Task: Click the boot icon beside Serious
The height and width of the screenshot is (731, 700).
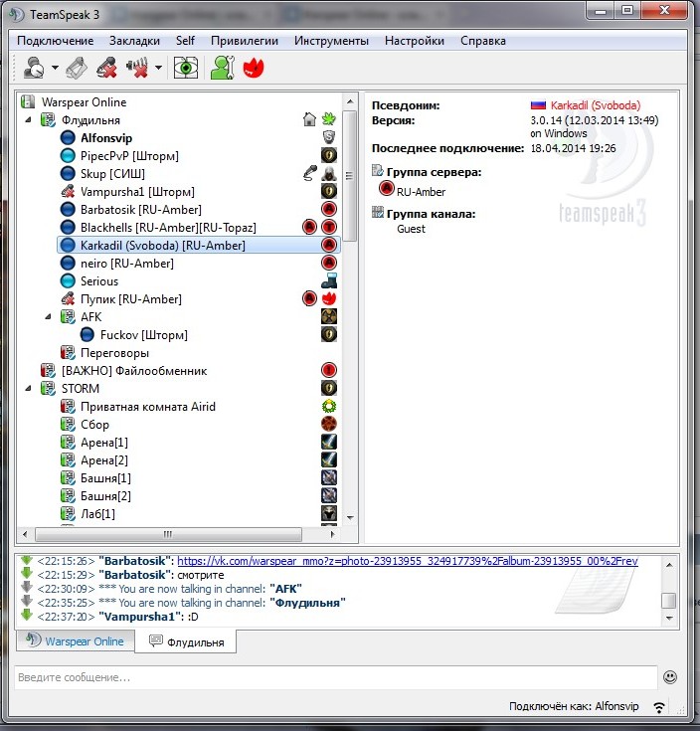Action: [x=329, y=280]
